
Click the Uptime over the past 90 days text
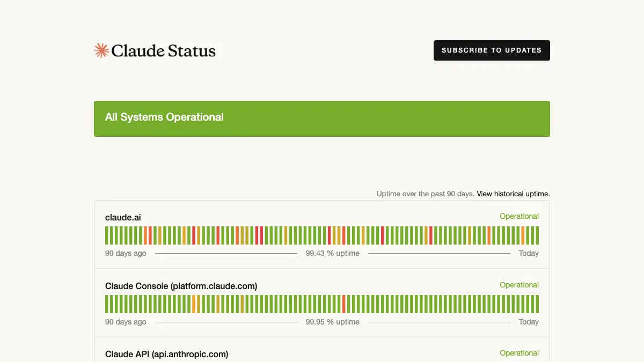426,194
